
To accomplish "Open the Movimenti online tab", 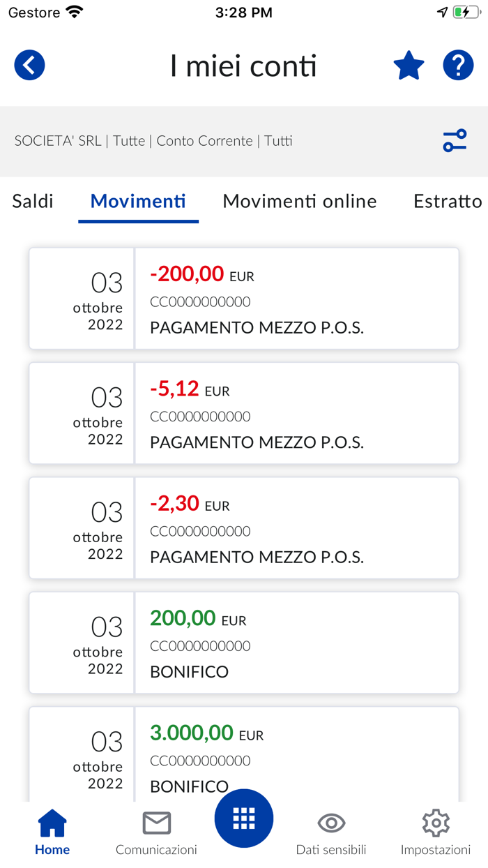I will (x=299, y=201).
